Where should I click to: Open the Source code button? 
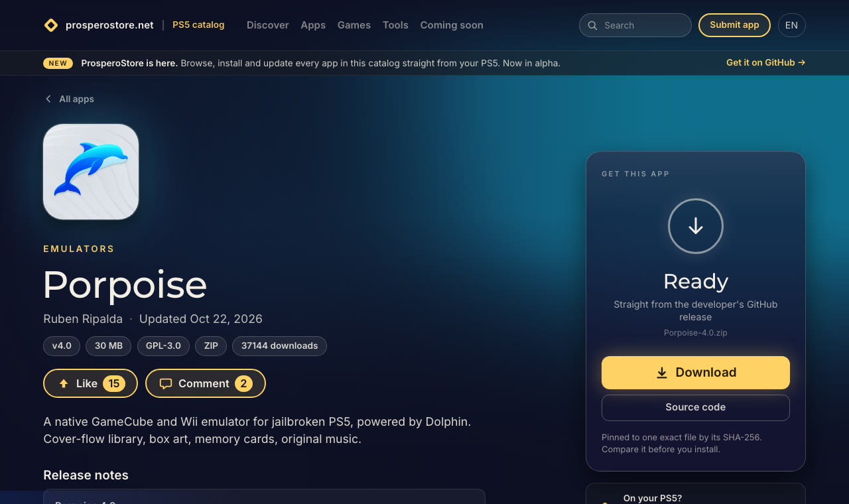[696, 408]
